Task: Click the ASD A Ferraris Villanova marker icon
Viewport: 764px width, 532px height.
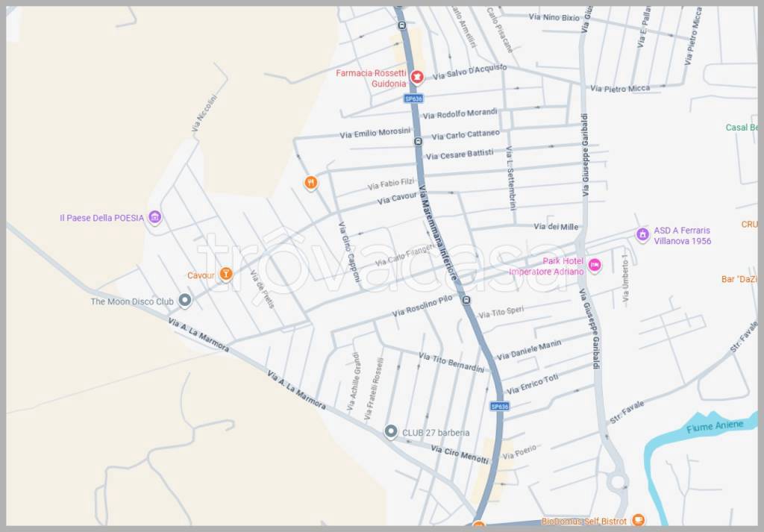Action: click(642, 234)
